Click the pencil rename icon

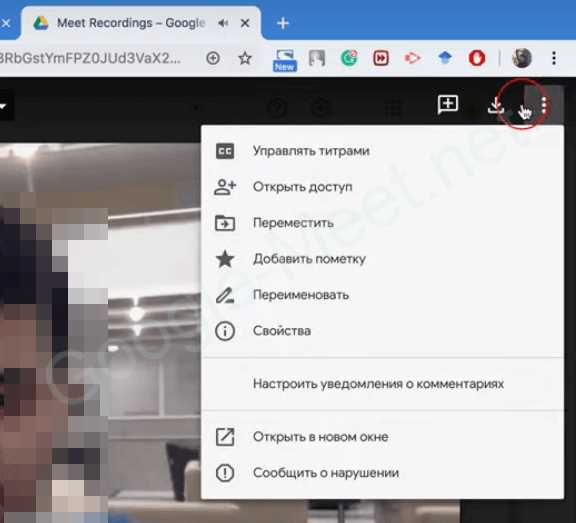pos(225,295)
